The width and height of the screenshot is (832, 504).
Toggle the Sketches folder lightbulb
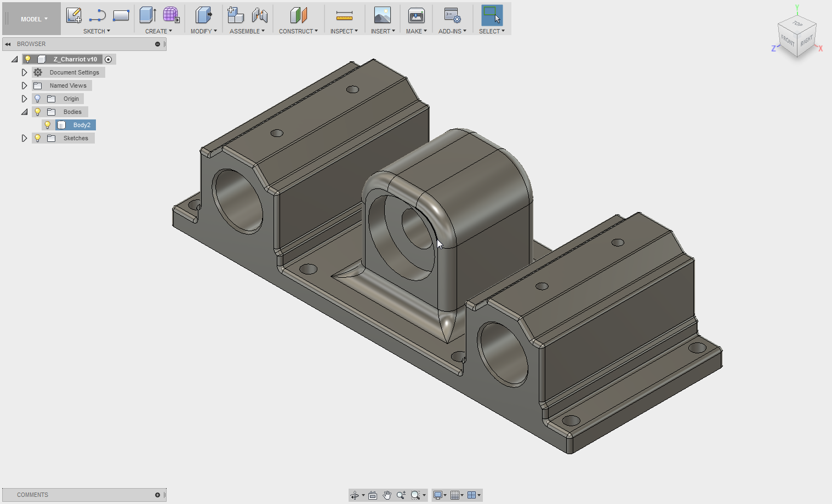coord(38,138)
